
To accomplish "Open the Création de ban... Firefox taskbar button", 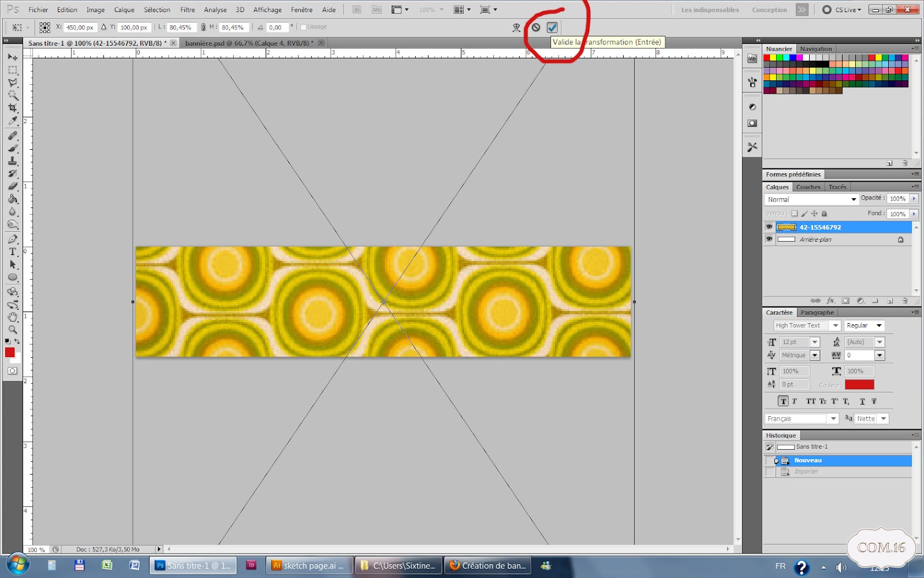I will [x=488, y=566].
